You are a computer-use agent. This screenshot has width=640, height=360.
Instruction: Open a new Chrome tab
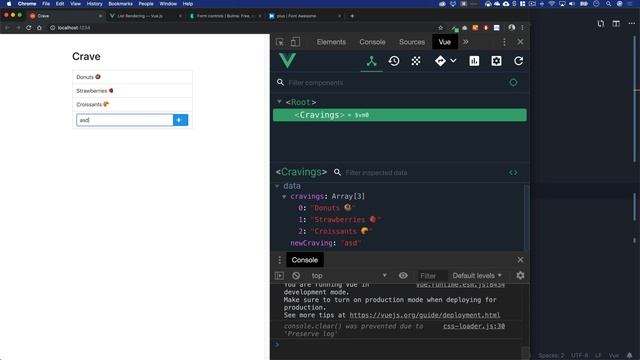[x=352, y=16]
